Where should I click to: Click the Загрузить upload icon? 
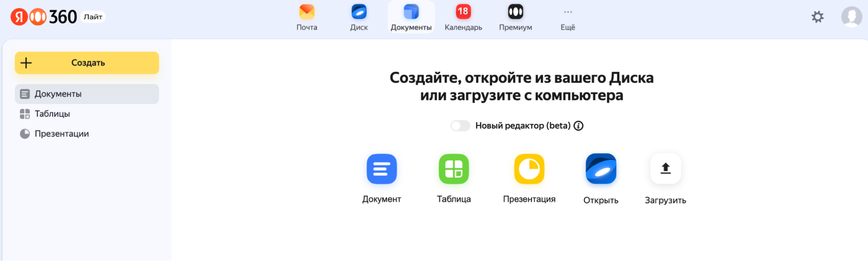(x=665, y=169)
